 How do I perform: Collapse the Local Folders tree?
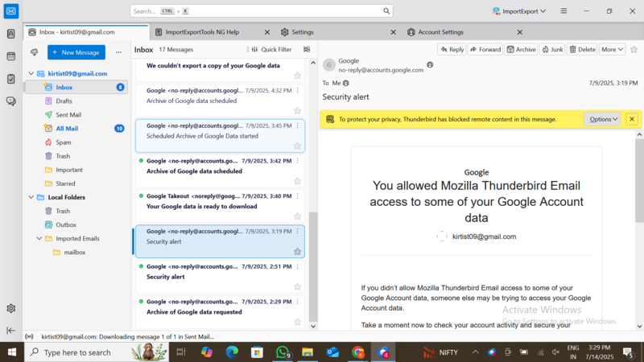(x=31, y=197)
